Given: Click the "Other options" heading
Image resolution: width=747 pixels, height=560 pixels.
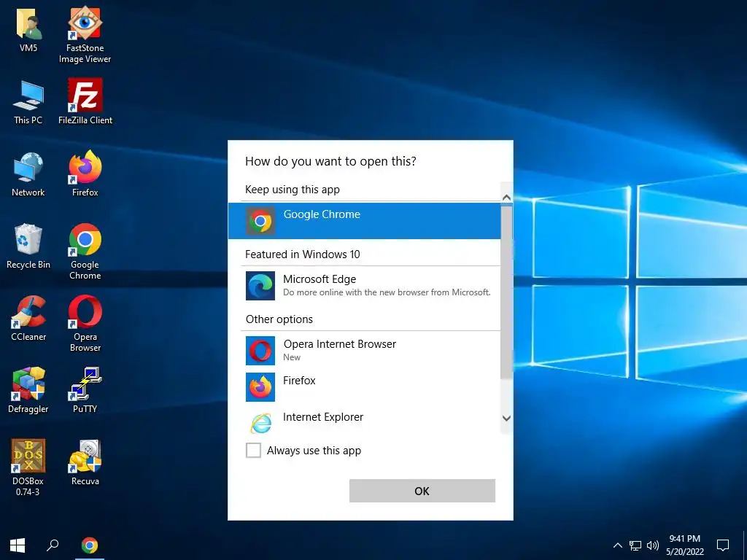Looking at the screenshot, I should point(279,319).
